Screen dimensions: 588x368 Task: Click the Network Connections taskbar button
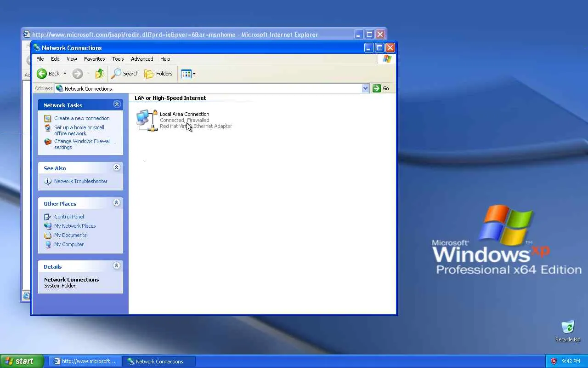click(x=159, y=361)
